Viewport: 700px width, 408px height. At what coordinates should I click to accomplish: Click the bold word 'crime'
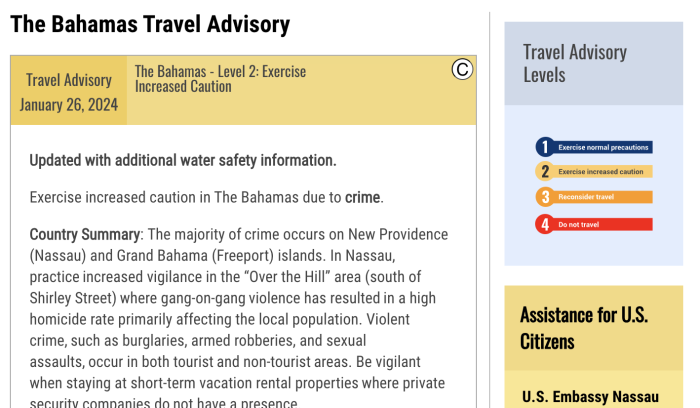(363, 197)
